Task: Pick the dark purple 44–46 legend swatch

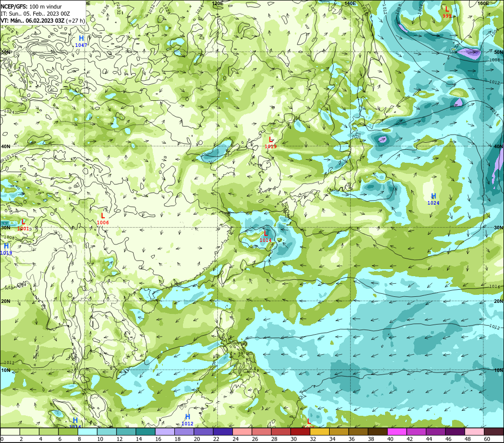Action: coord(435,431)
